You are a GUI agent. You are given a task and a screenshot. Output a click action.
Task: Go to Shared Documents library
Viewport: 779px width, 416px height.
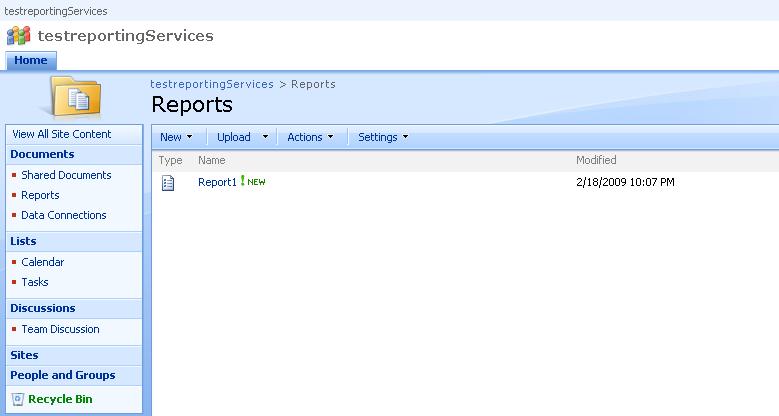(66, 175)
